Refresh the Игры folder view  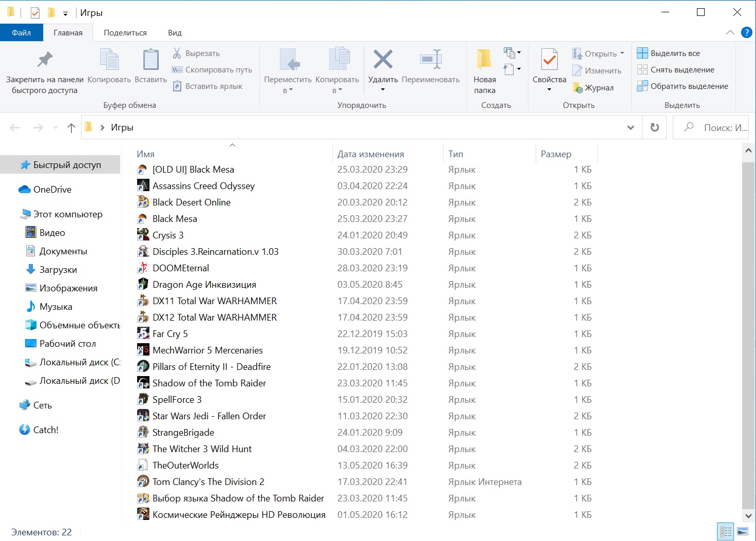click(655, 127)
